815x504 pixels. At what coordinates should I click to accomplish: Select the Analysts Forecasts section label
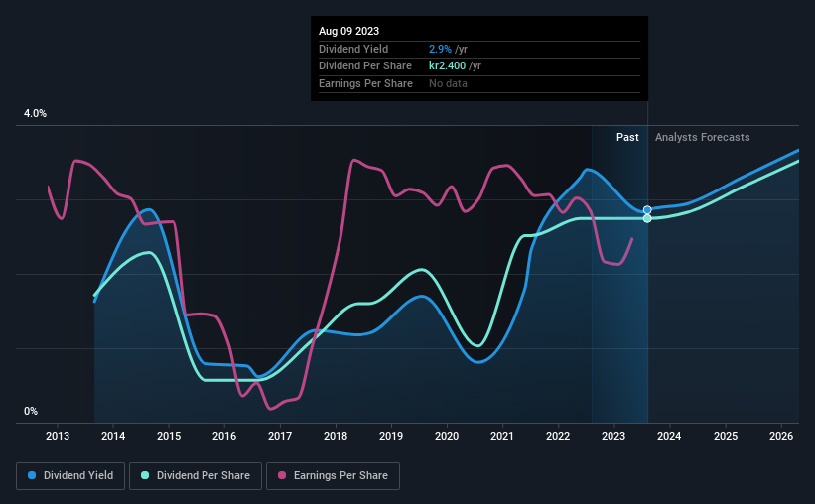coord(702,137)
